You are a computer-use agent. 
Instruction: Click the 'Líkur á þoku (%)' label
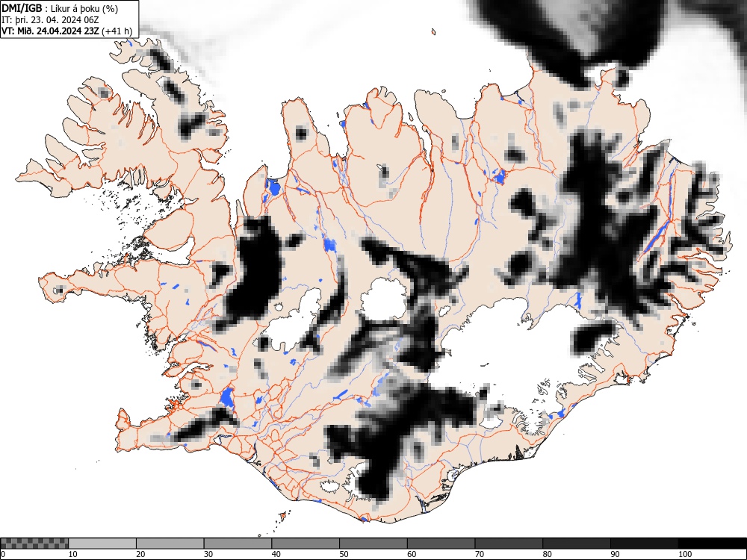pyautogui.click(x=84, y=8)
